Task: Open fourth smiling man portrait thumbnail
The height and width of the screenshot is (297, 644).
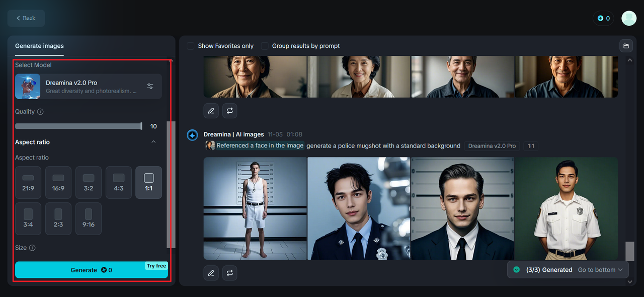Action: pyautogui.click(x=567, y=77)
